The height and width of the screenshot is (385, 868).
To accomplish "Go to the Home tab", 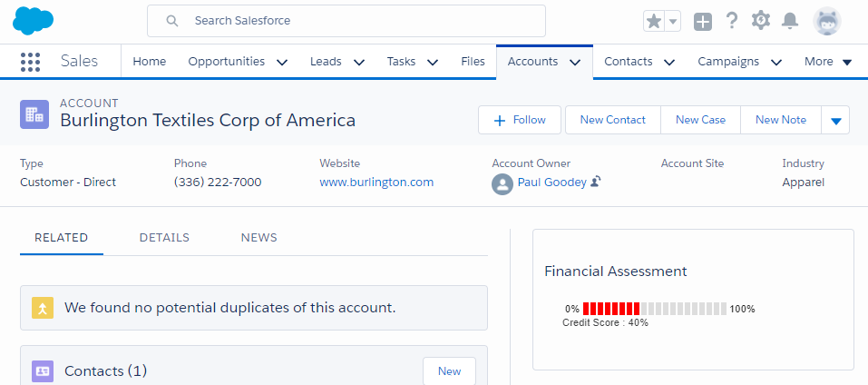I will coord(150,62).
